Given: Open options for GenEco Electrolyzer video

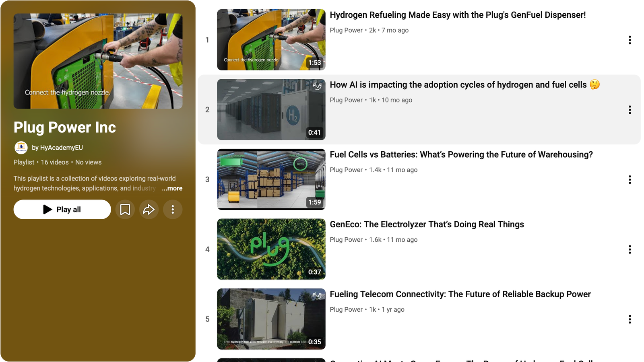Looking at the screenshot, I should 630,249.
